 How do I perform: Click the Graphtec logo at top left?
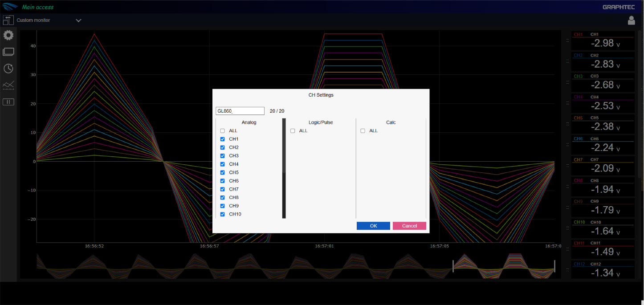pos(9,7)
